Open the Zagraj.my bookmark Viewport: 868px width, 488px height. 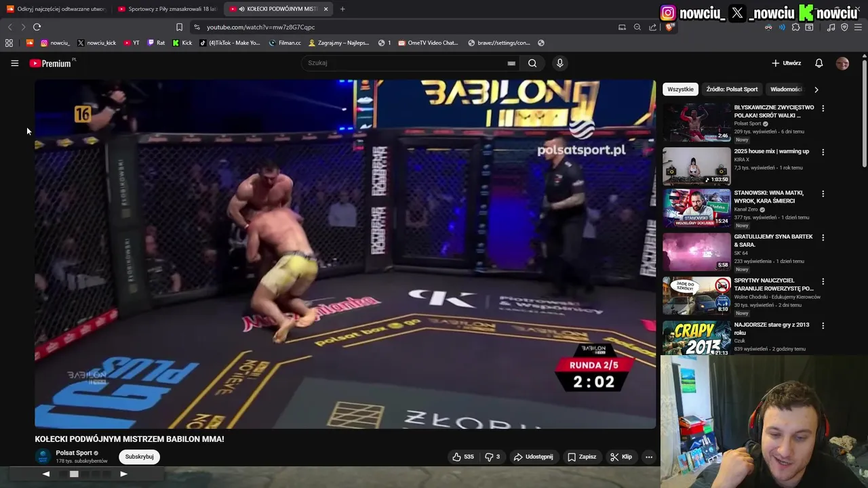click(x=338, y=43)
